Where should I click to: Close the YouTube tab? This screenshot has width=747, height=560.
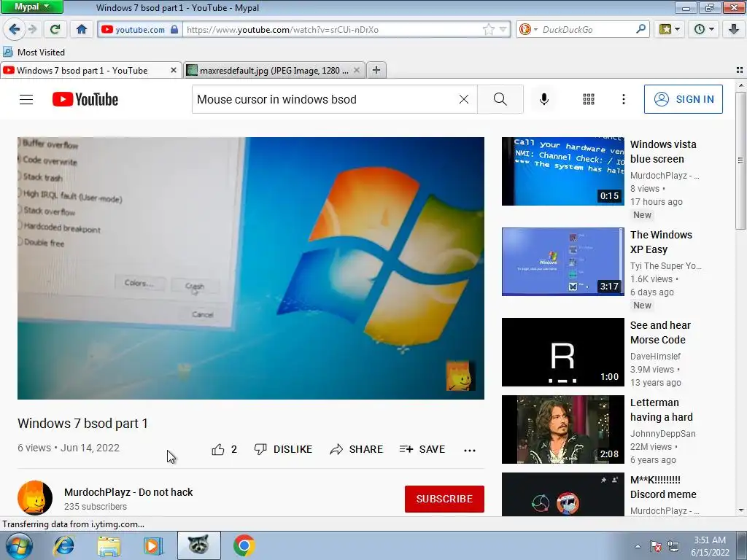(x=174, y=71)
